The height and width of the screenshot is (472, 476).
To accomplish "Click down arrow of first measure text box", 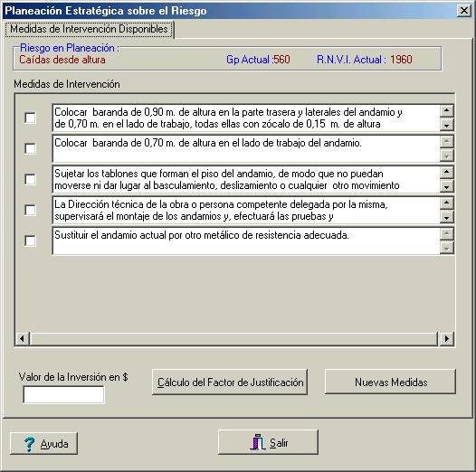I will click(x=446, y=125).
